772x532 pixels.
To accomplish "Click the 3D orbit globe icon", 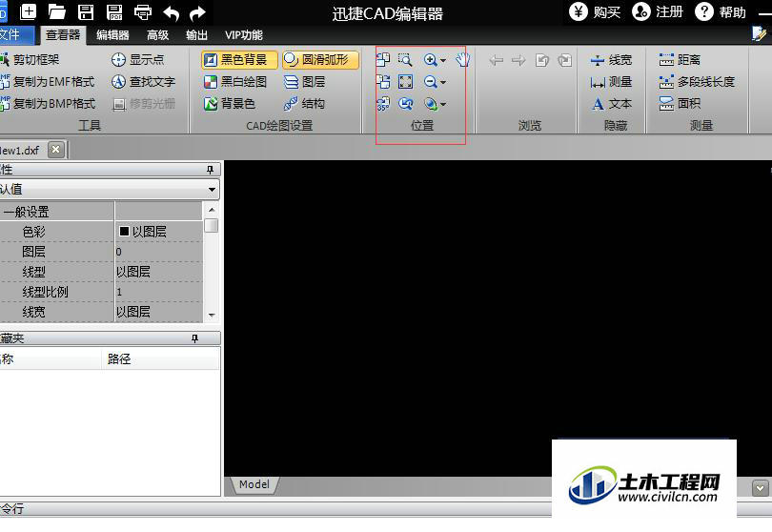I will pyautogui.click(x=430, y=103).
